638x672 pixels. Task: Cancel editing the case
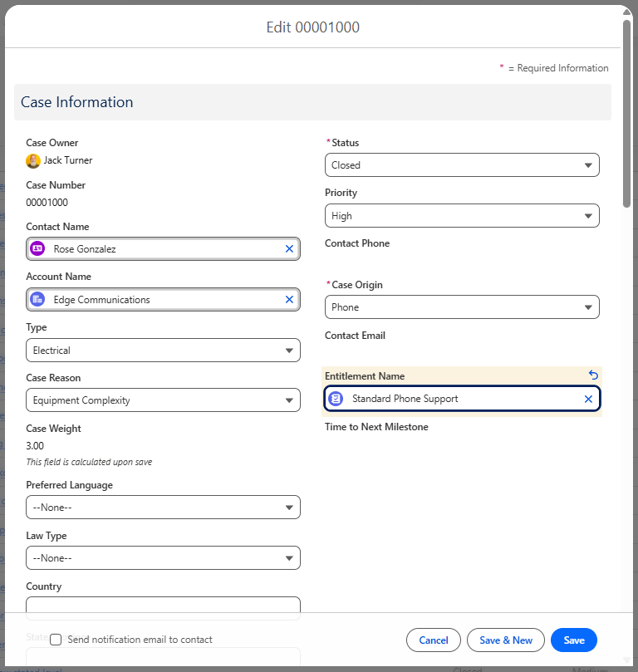(433, 640)
